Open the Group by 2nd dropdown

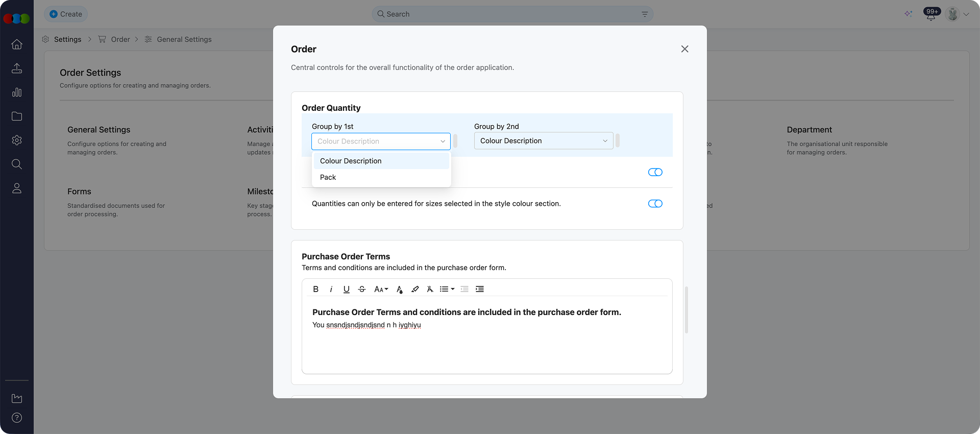(x=543, y=141)
